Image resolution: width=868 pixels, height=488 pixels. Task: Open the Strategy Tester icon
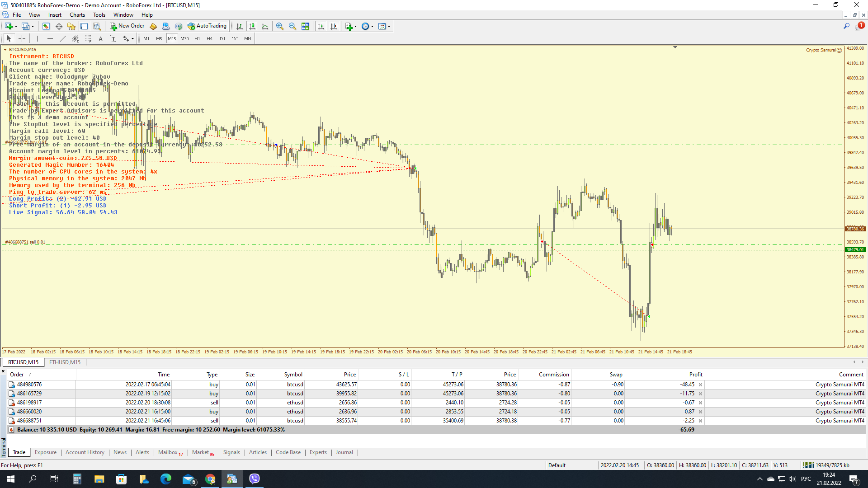click(97, 26)
